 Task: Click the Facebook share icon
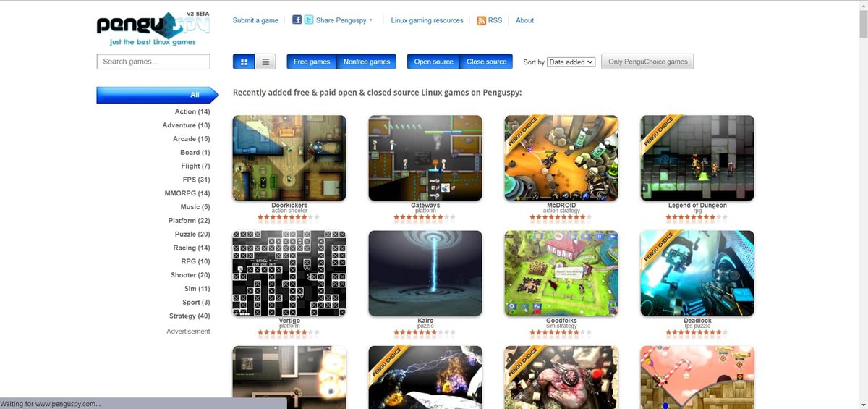click(x=297, y=20)
